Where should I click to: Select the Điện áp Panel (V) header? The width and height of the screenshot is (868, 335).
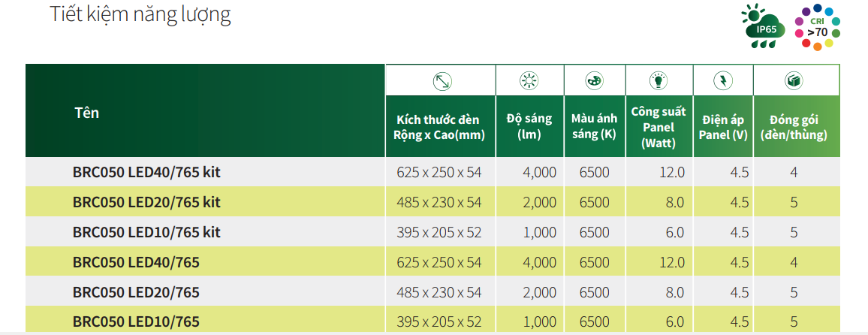click(x=723, y=128)
